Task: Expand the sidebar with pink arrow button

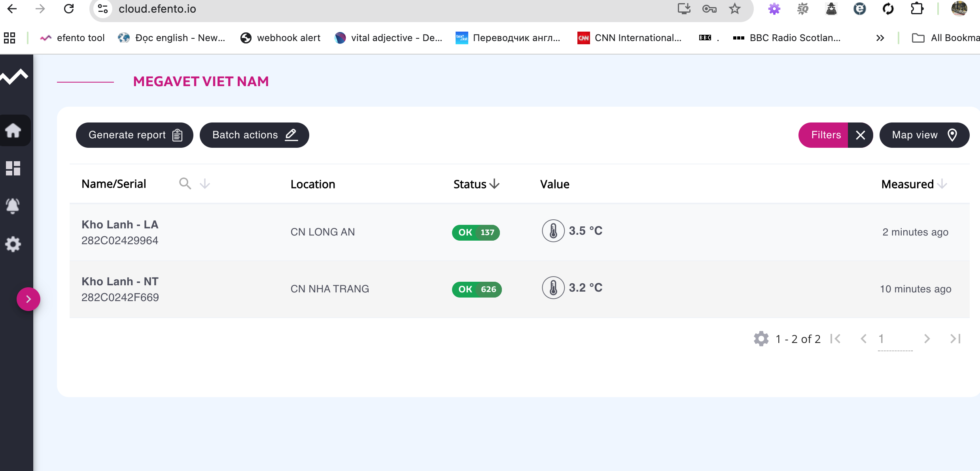Action: tap(28, 299)
